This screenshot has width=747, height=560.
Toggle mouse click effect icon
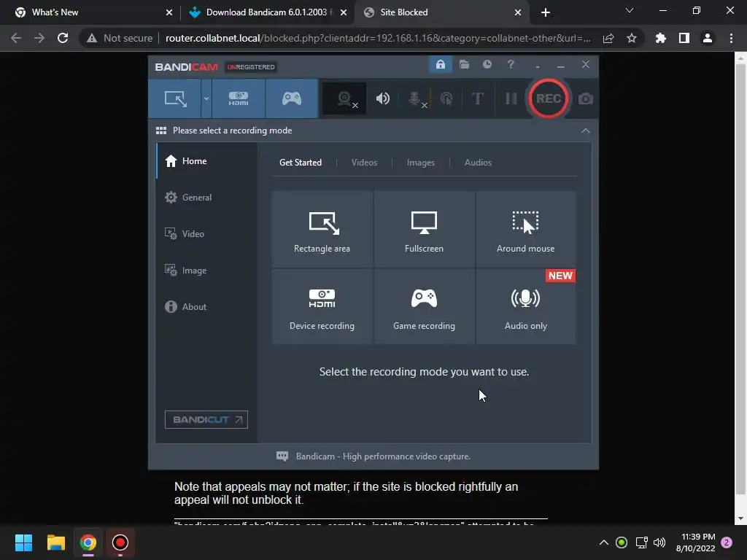tap(446, 98)
